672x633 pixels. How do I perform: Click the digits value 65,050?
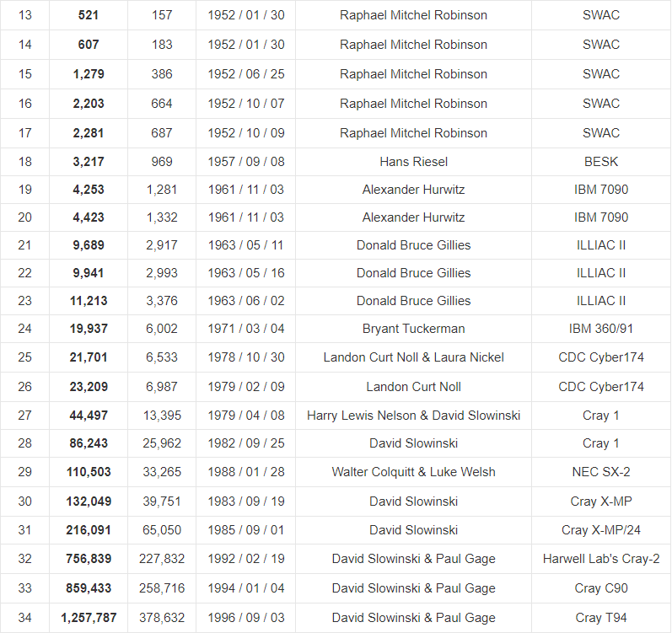point(162,530)
